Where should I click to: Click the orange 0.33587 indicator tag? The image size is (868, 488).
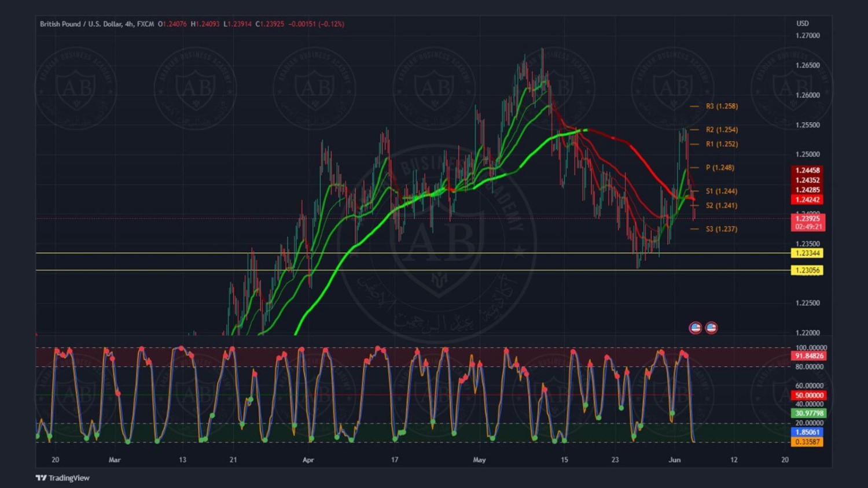807,442
